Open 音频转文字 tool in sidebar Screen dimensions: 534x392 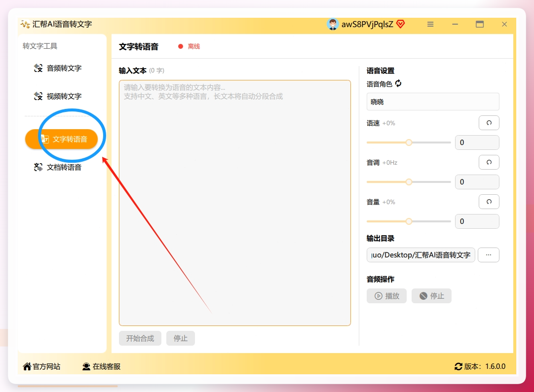[58, 68]
